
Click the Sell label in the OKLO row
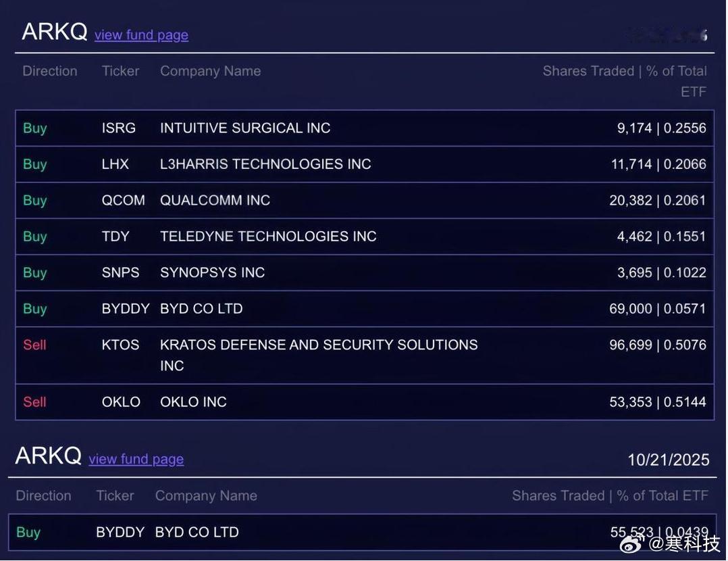pyautogui.click(x=35, y=402)
